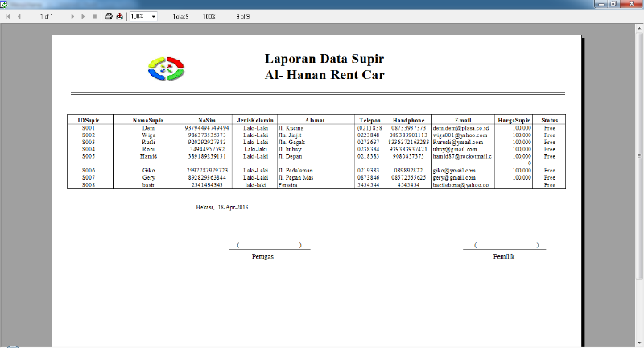Click the 'Bekasi, 18-Apr-2013' date text
Image resolution: width=644 pixels, height=348 pixels.
[222, 207]
